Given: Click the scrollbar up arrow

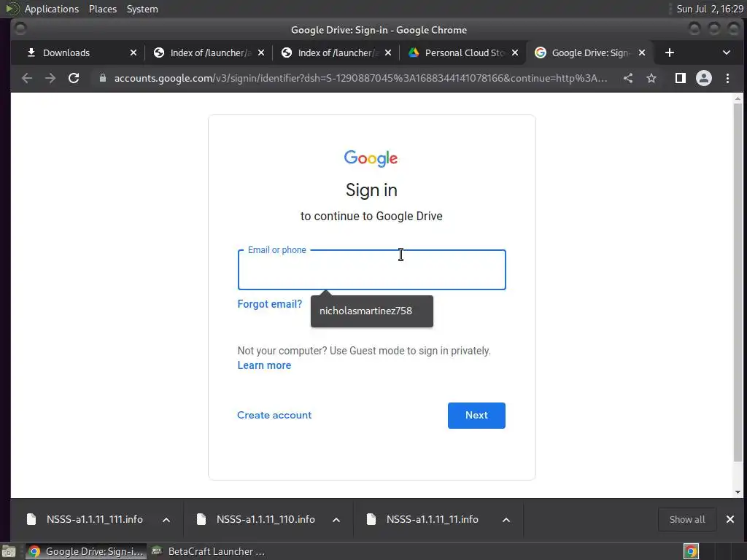Looking at the screenshot, I should 738,98.
